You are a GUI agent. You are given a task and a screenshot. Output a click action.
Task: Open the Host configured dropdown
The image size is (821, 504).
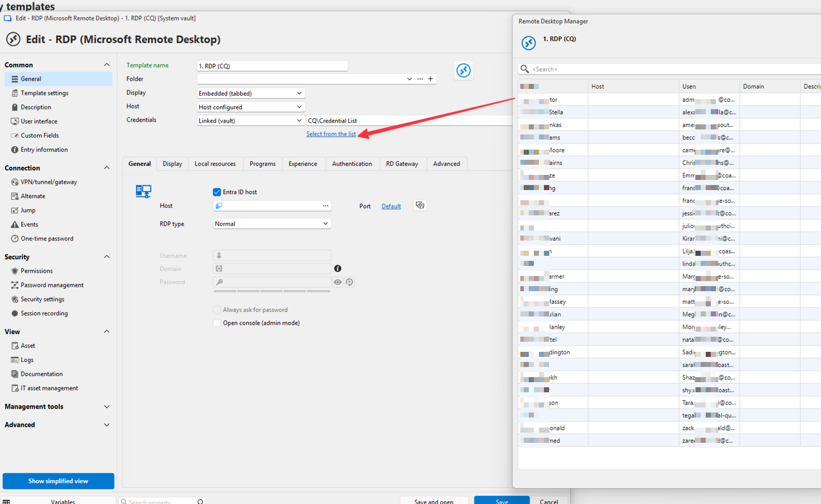(251, 107)
